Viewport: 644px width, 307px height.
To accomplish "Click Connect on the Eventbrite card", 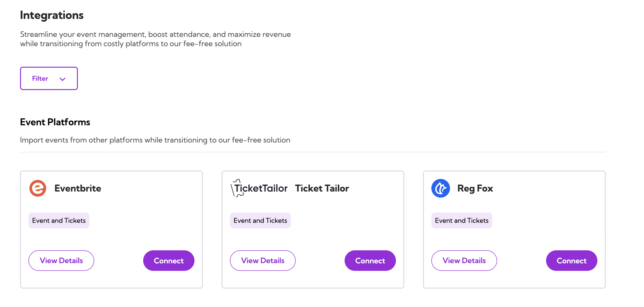I will [x=169, y=261].
